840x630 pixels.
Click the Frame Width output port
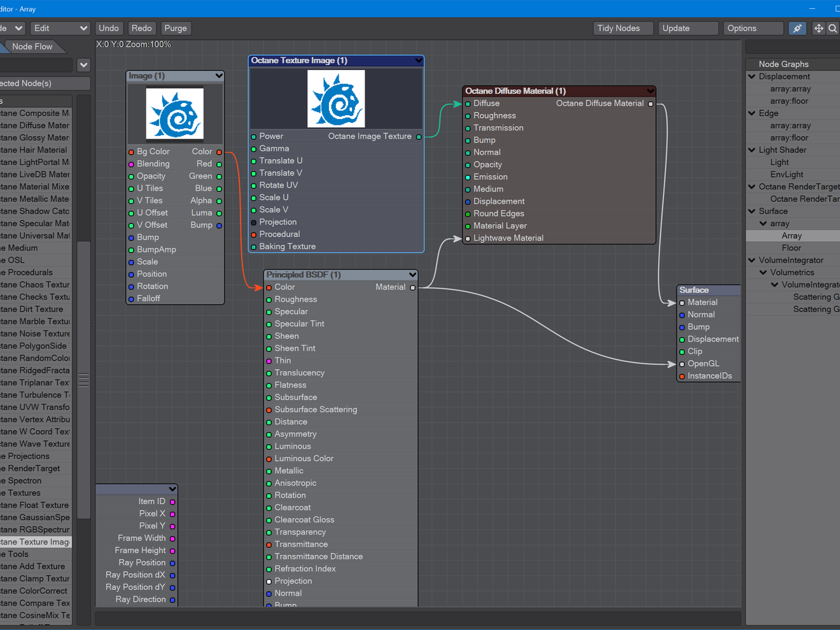(172, 538)
